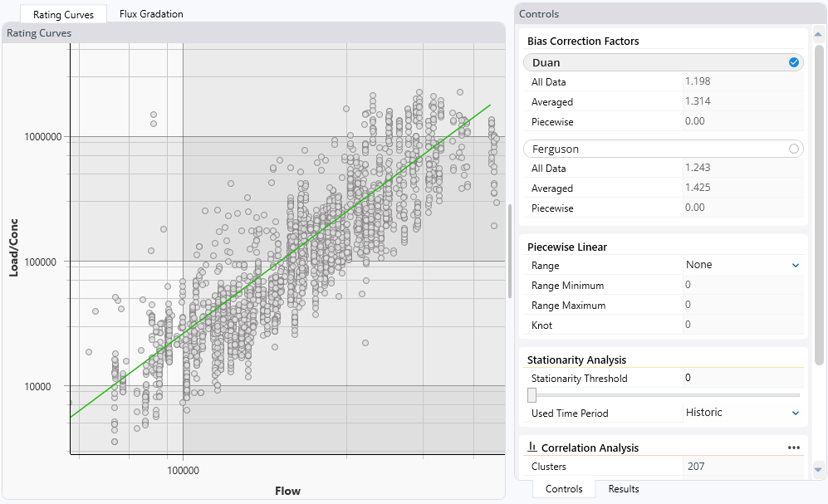This screenshot has width=828, height=504.
Task: Open the Results tab at the bottom
Action: [624, 489]
